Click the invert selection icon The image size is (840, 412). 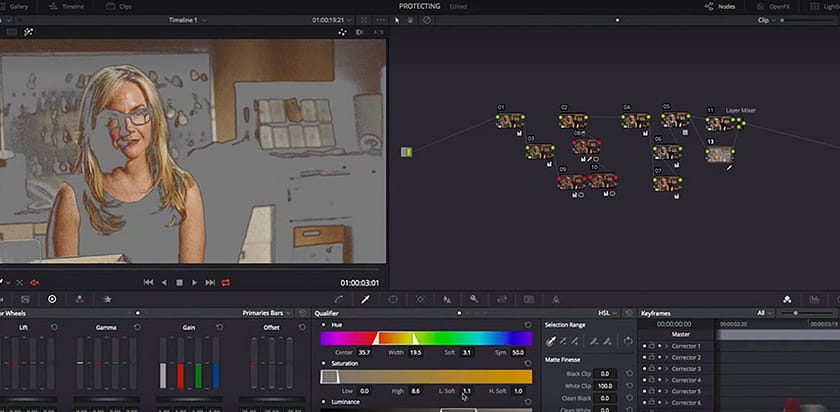point(628,341)
